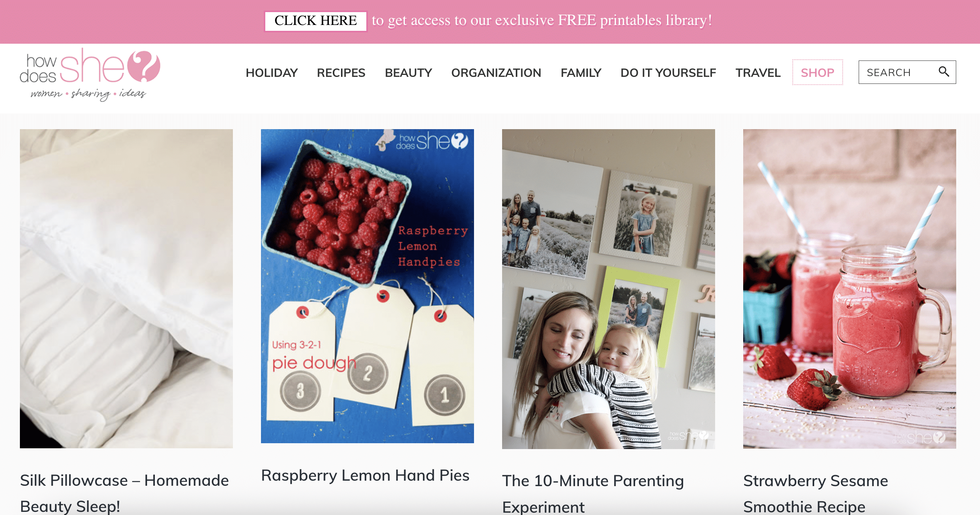This screenshot has width=980, height=515.
Task: Open the TRAVEL menu
Action: click(758, 73)
